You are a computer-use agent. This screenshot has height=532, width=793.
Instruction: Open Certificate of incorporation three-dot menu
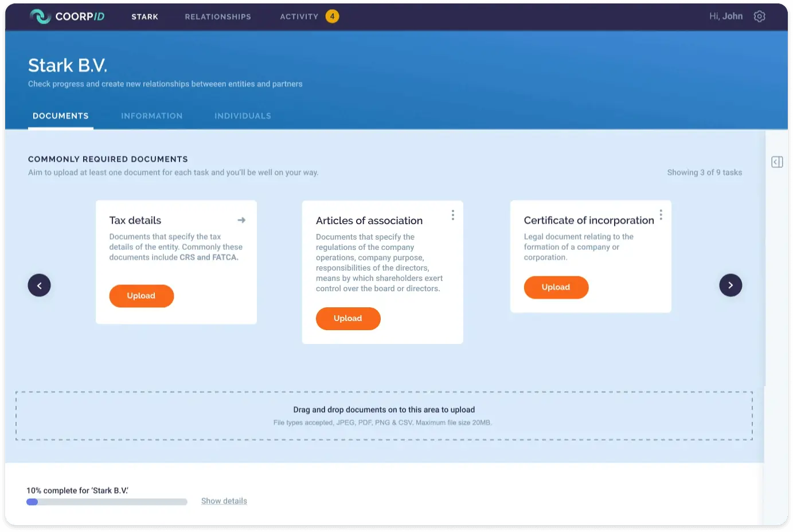click(x=661, y=215)
